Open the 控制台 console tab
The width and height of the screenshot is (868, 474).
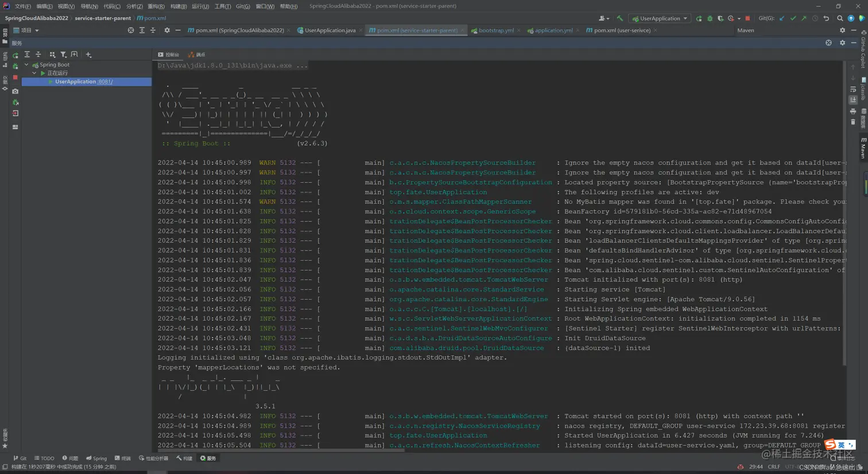point(169,55)
